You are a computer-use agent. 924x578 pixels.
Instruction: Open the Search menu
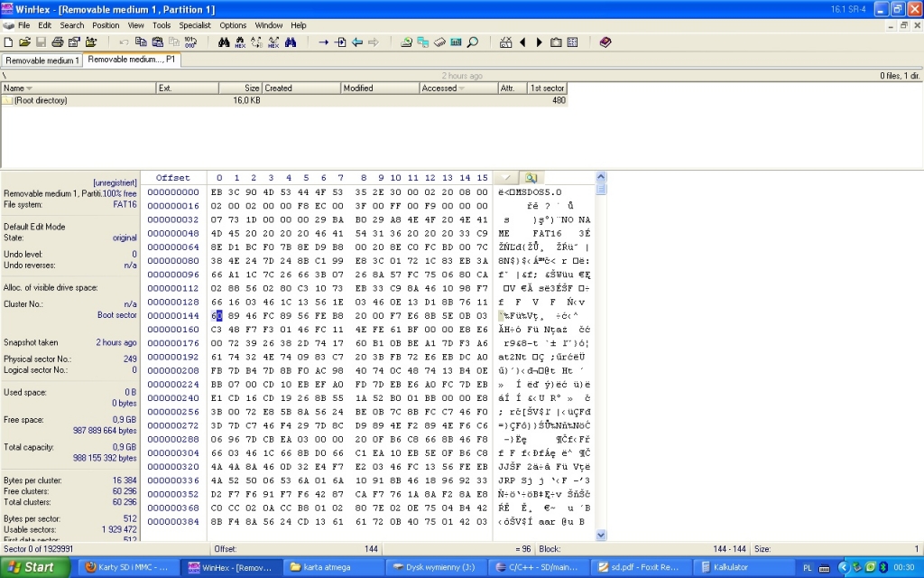tap(72, 25)
